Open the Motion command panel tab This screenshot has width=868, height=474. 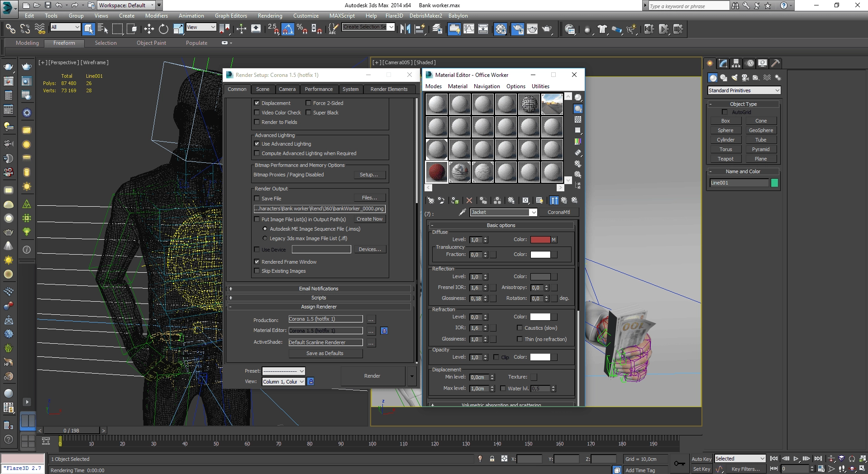[x=750, y=63]
